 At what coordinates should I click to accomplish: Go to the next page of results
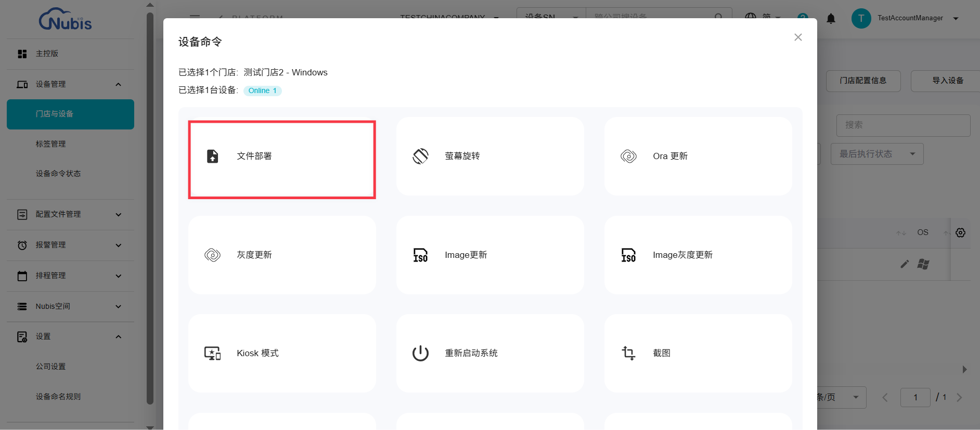(x=959, y=398)
